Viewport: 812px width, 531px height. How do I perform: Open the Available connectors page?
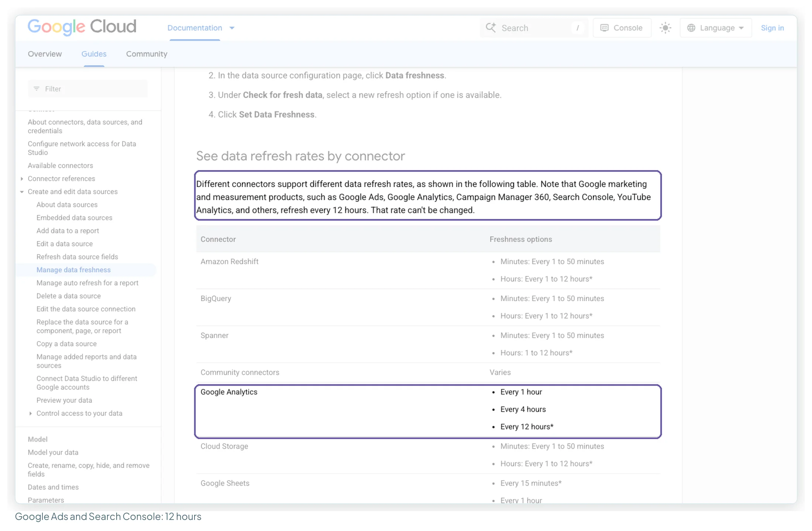click(x=60, y=165)
